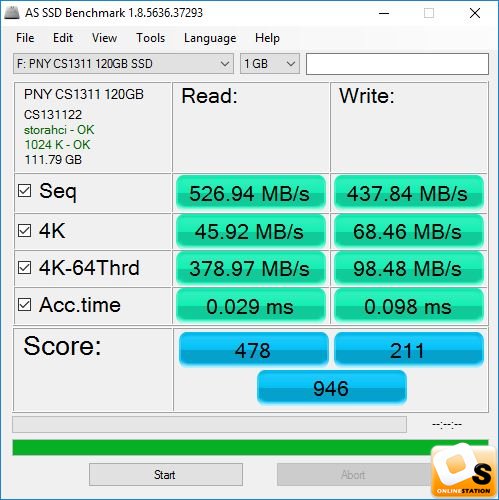Click the Abort button

(x=353, y=474)
